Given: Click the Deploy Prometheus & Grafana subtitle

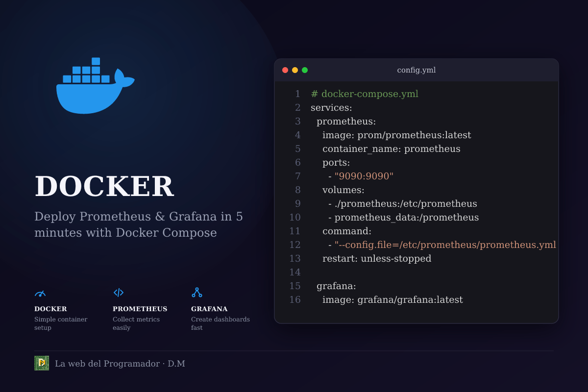Looking at the screenshot, I should tap(139, 224).
